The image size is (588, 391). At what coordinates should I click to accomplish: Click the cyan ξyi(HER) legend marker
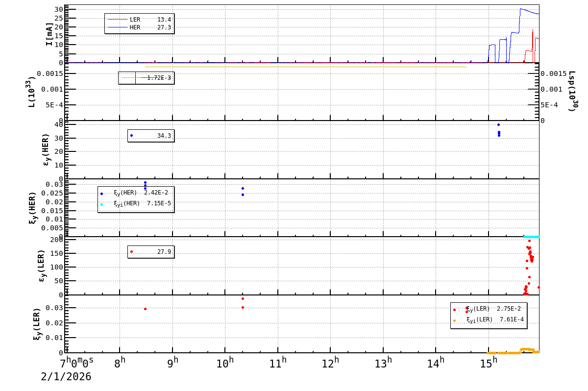point(102,204)
